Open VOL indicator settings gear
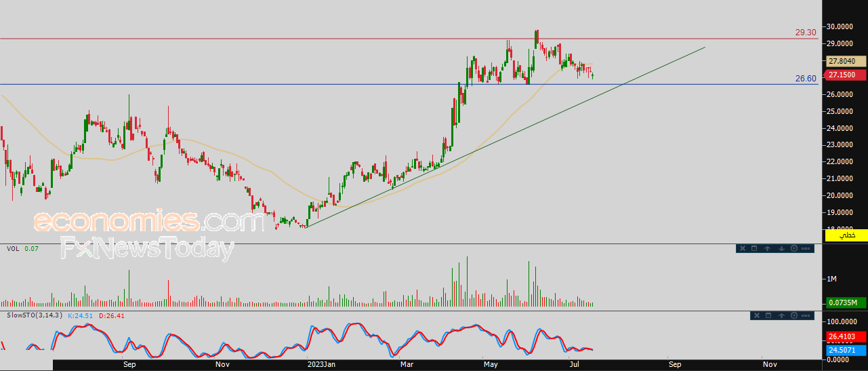This screenshot has height=371, width=868. click(x=794, y=248)
